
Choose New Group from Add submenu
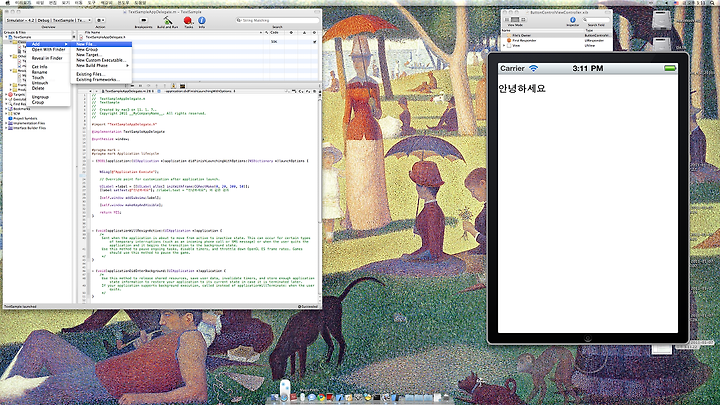tap(101, 49)
